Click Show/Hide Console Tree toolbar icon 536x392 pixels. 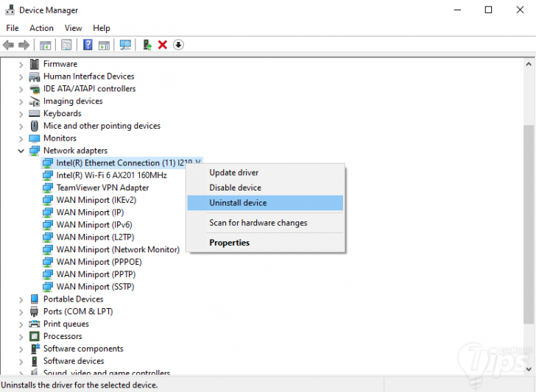click(45, 45)
